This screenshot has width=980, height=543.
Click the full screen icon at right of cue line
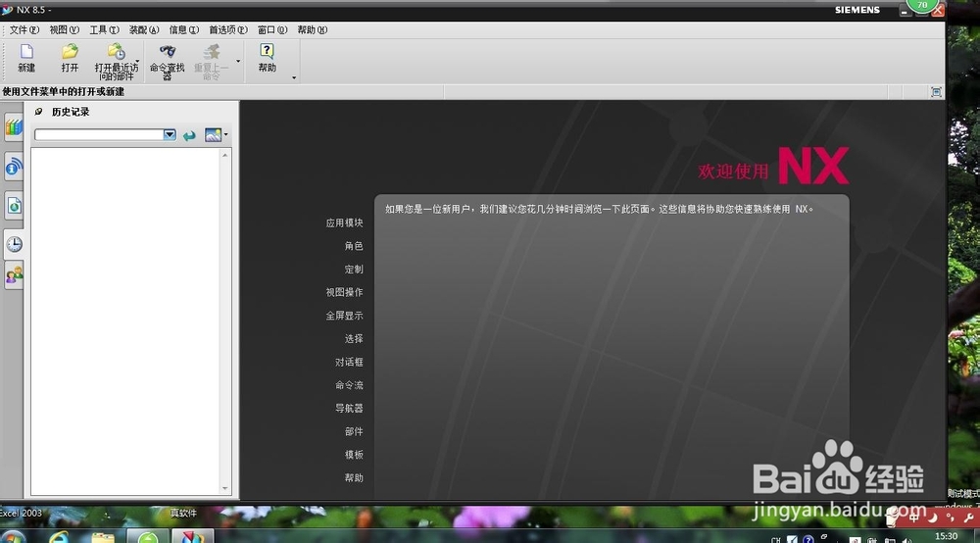click(936, 92)
